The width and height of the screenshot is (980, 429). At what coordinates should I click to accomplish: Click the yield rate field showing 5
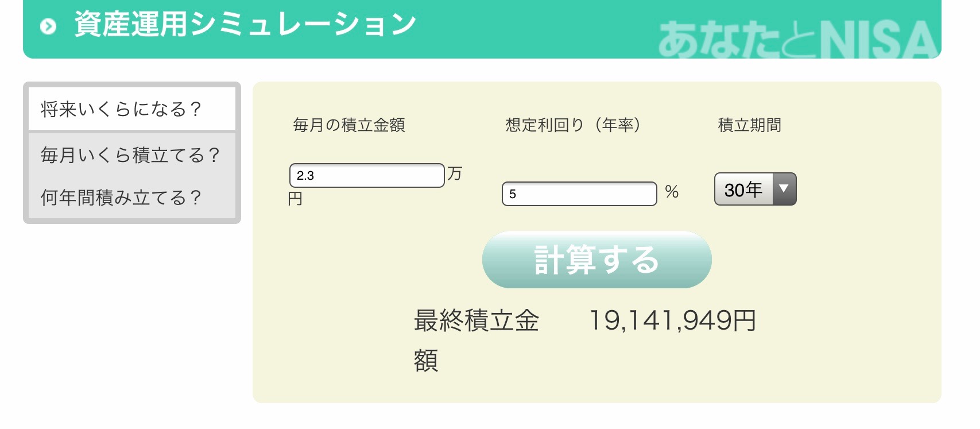(579, 194)
